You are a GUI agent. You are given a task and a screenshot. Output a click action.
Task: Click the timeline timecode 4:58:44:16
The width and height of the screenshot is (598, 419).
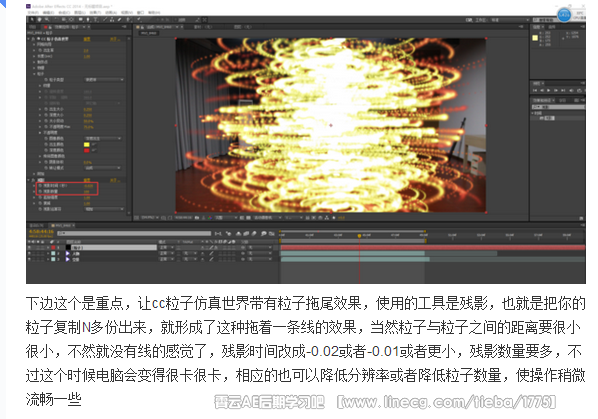click(x=42, y=232)
